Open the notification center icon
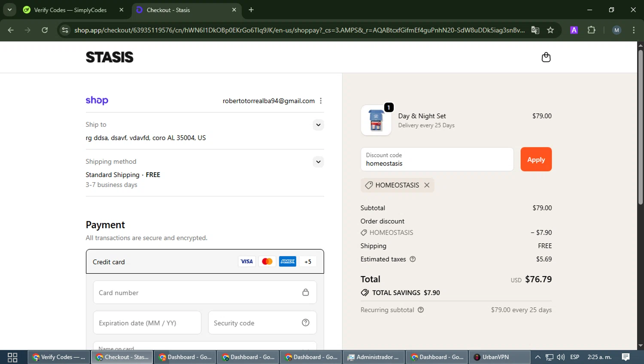Image resolution: width=644 pixels, height=364 pixels. 626,357
